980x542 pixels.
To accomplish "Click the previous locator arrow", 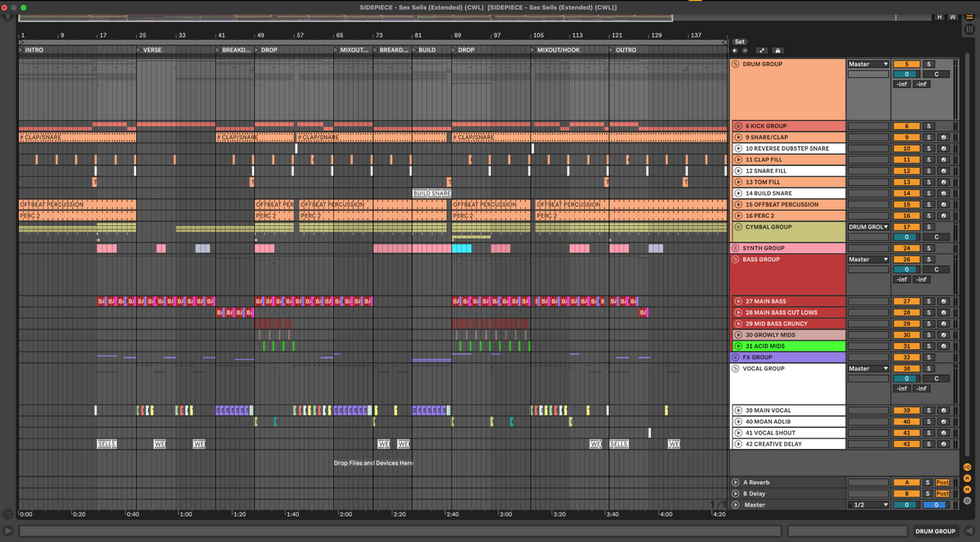I will tap(734, 51).
